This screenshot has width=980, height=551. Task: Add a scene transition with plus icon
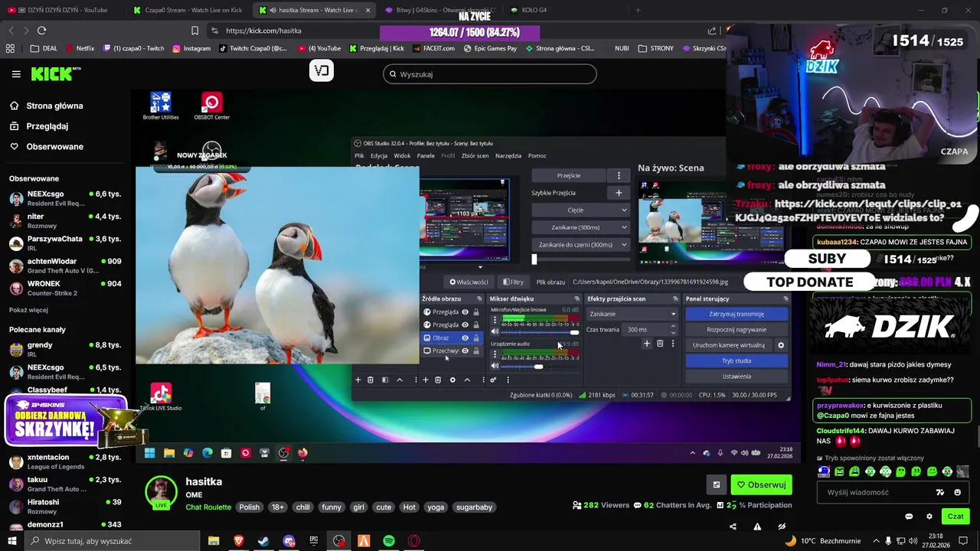pyautogui.click(x=647, y=344)
